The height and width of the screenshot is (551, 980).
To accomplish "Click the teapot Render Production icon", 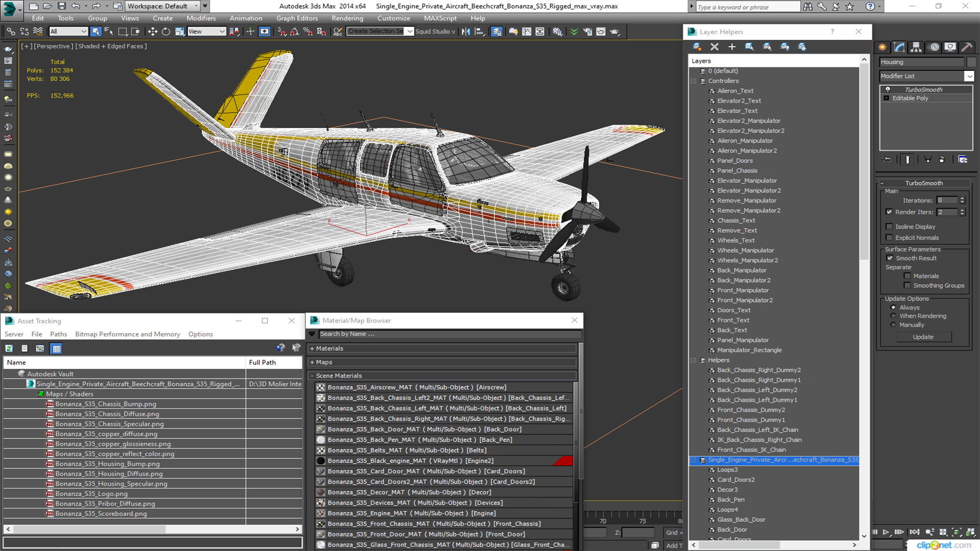I will [615, 32].
